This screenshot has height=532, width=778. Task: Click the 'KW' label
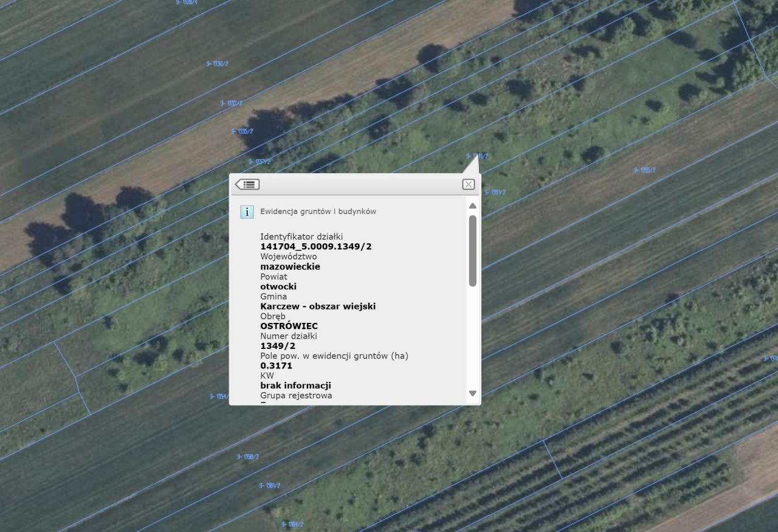pos(267,376)
